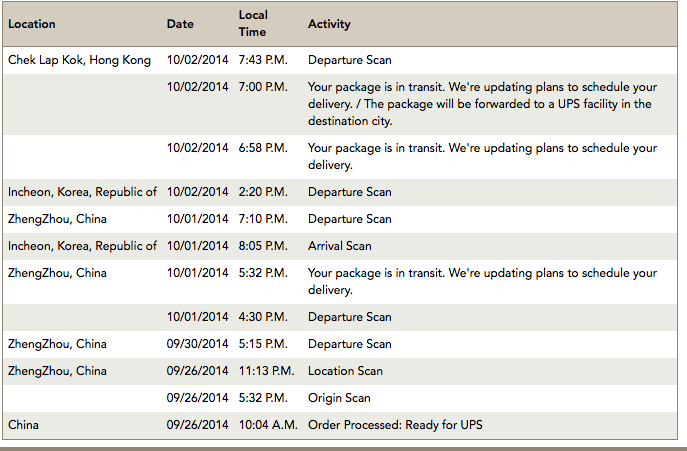687x451 pixels.
Task: Click the China location in last row
Action: 23,425
